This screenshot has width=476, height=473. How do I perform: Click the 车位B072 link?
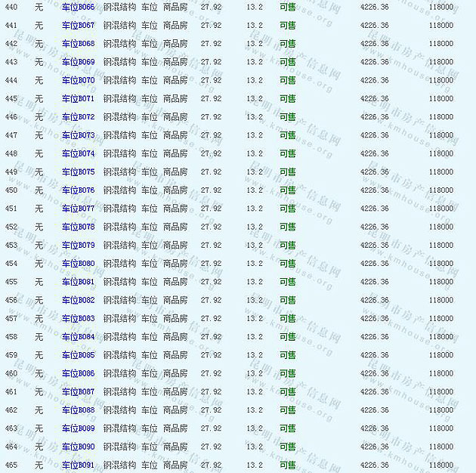[x=79, y=117]
